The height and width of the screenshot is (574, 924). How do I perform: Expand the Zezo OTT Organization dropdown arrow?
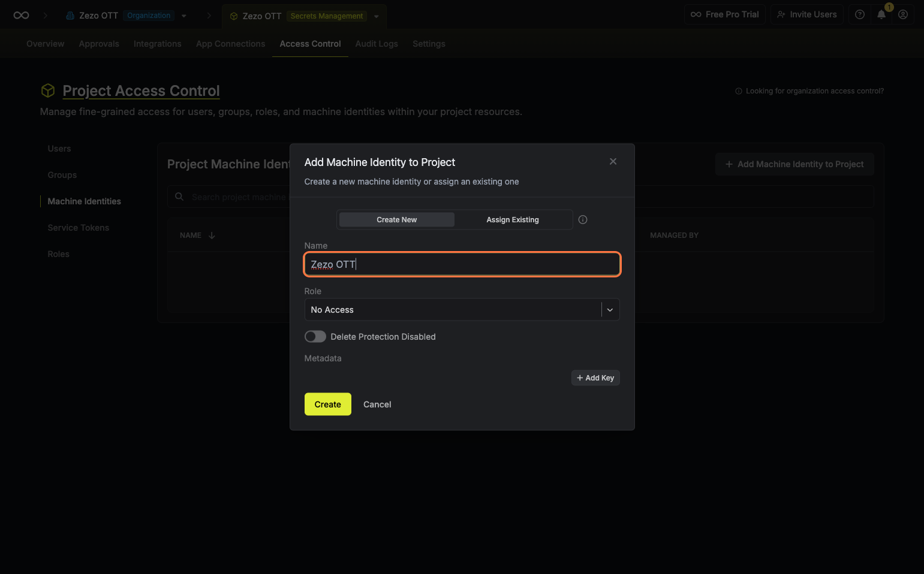[x=184, y=16]
